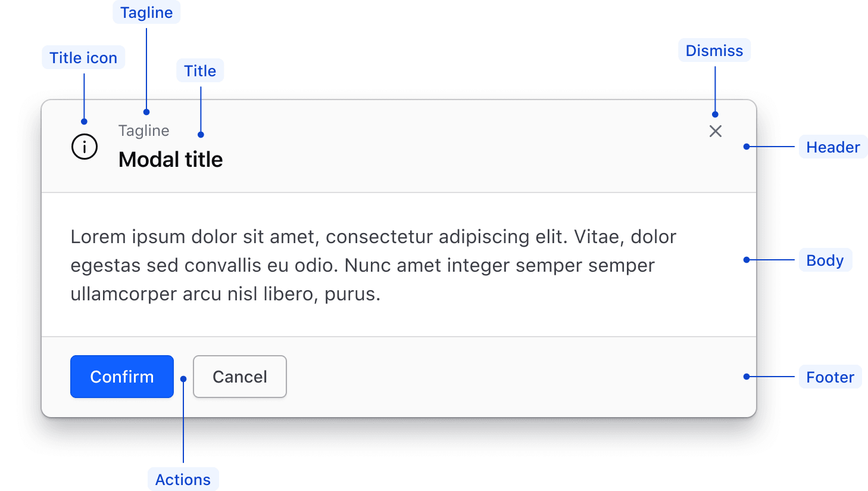868x491 pixels.
Task: Click the X dismiss icon in the header
Action: coord(715,131)
